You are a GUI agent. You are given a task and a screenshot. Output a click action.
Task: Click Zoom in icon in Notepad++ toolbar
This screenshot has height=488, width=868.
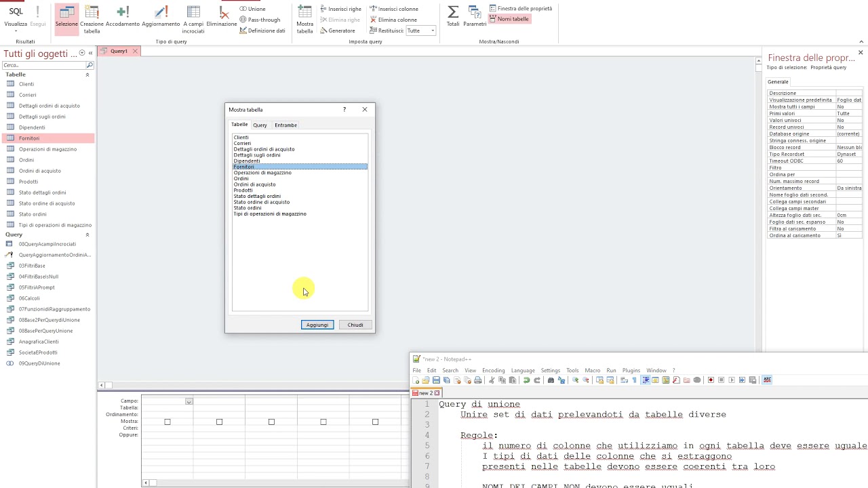coord(575,380)
